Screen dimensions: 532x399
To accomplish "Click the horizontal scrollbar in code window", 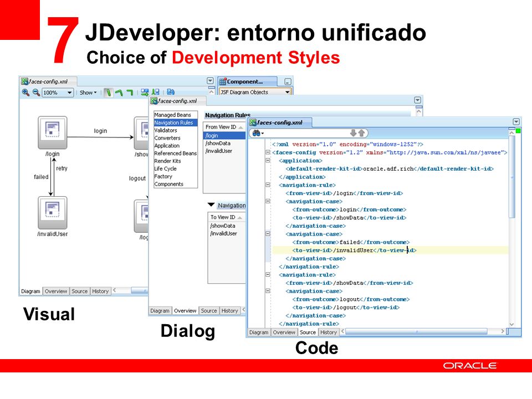I will (416, 331).
